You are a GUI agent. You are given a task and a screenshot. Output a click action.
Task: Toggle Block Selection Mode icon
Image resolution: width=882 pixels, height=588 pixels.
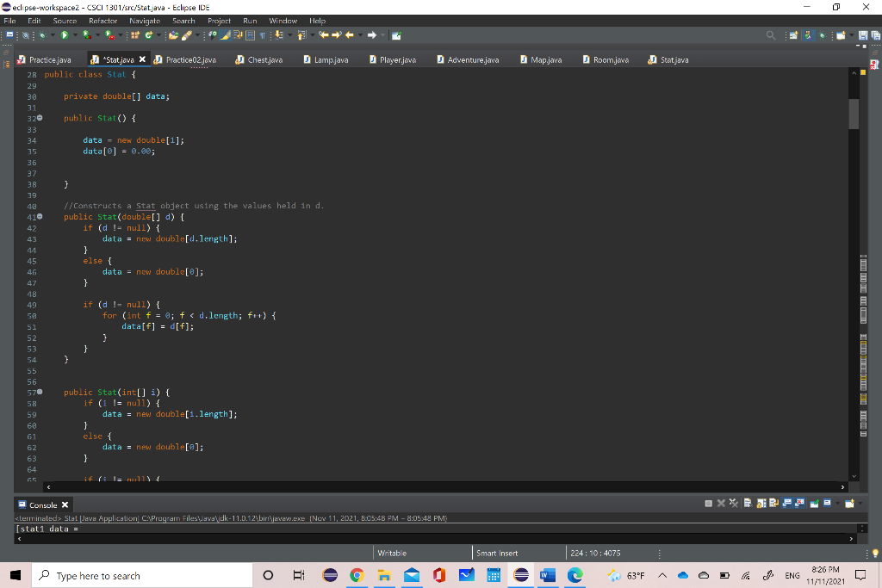(250, 35)
